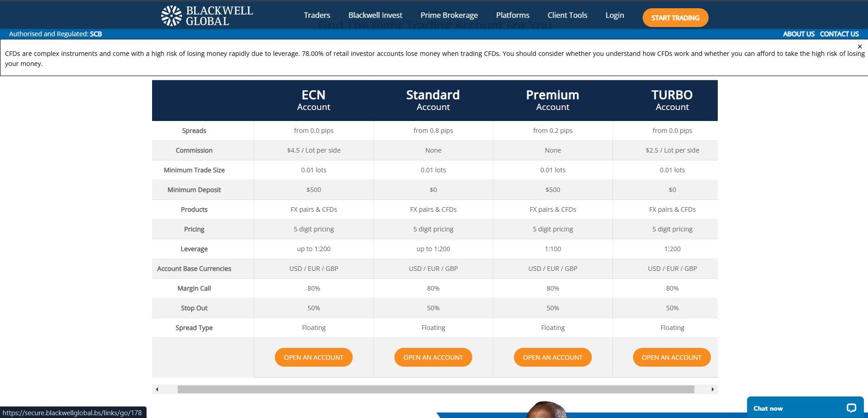Click the Minimum Trade Size label
This screenshot has width=868, height=418.
point(194,170)
